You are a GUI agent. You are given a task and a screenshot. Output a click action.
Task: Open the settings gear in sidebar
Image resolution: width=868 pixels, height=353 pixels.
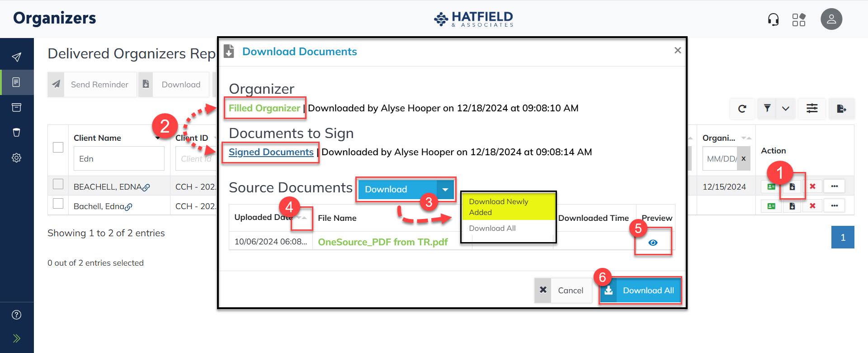17,158
